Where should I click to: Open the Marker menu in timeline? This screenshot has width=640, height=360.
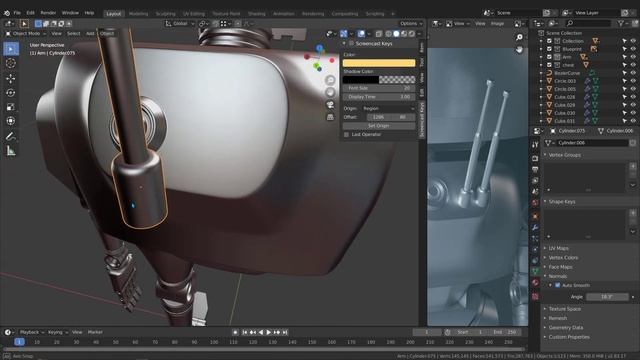[95, 332]
